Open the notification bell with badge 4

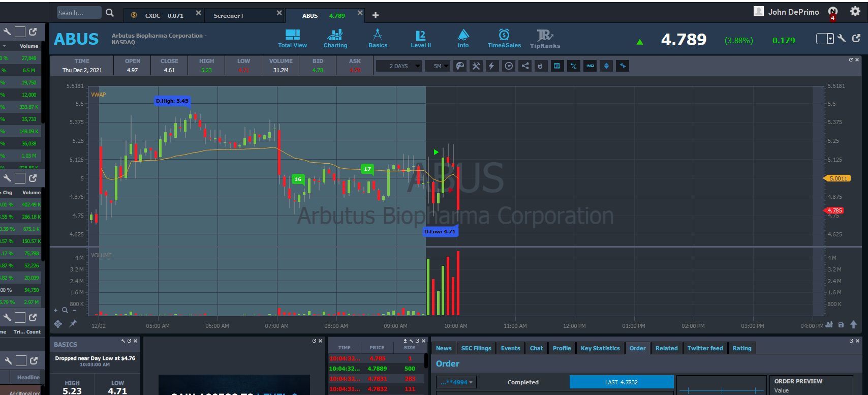tap(832, 12)
